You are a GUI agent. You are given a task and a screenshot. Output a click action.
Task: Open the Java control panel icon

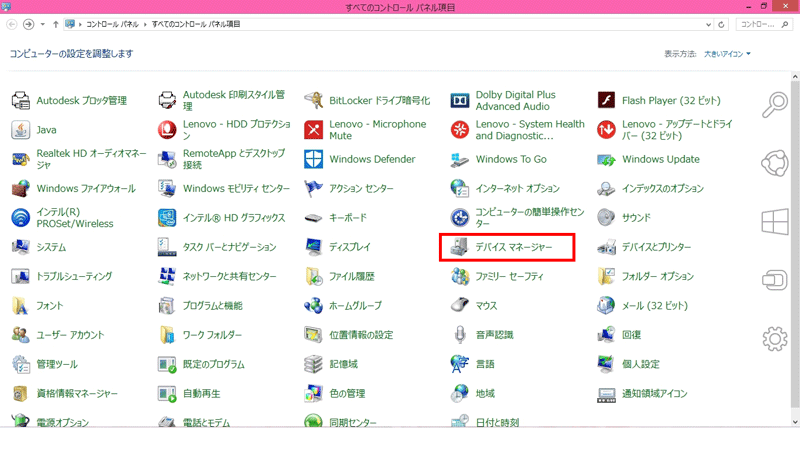tap(20, 130)
